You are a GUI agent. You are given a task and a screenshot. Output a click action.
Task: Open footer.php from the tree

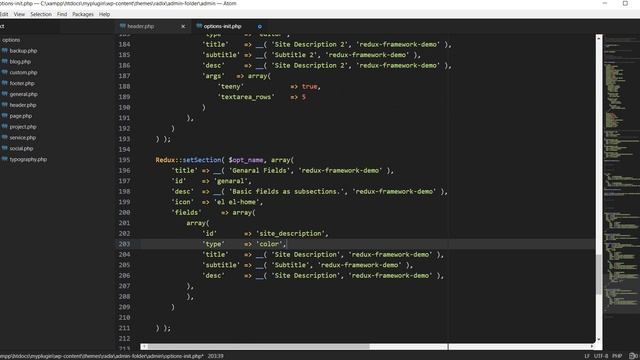pyautogui.click(x=22, y=83)
